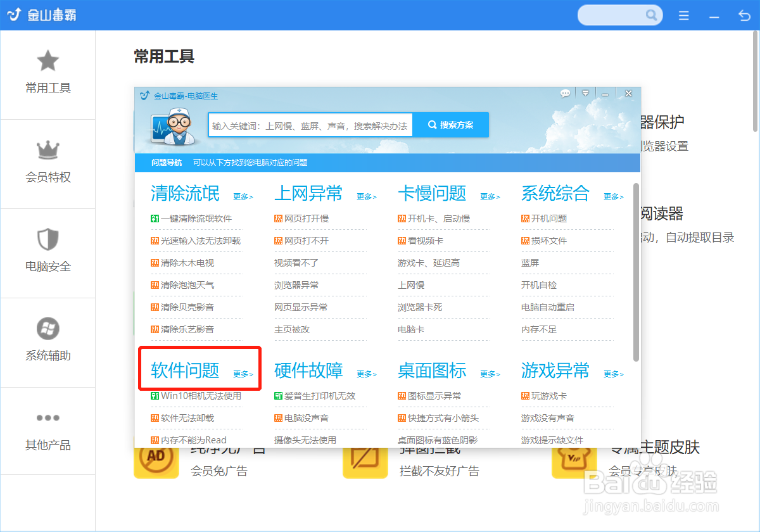Select 内存不足
Image resolution: width=760 pixels, height=532 pixels.
(x=539, y=329)
